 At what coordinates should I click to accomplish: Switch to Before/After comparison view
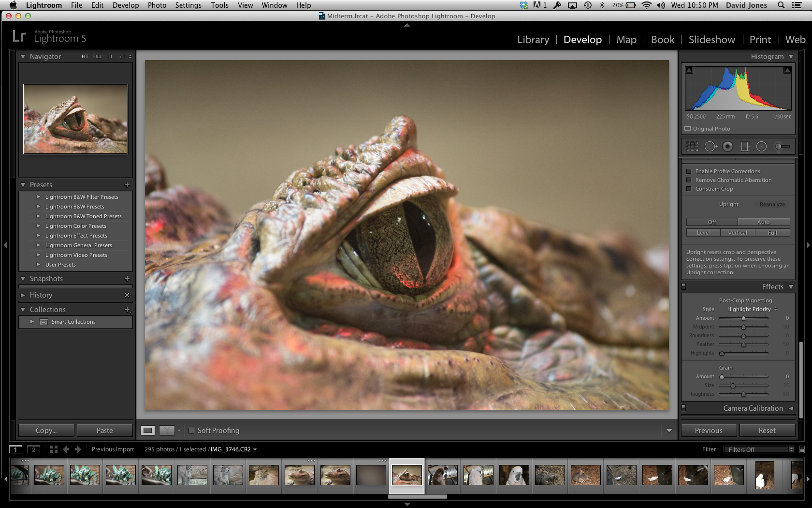tap(167, 430)
